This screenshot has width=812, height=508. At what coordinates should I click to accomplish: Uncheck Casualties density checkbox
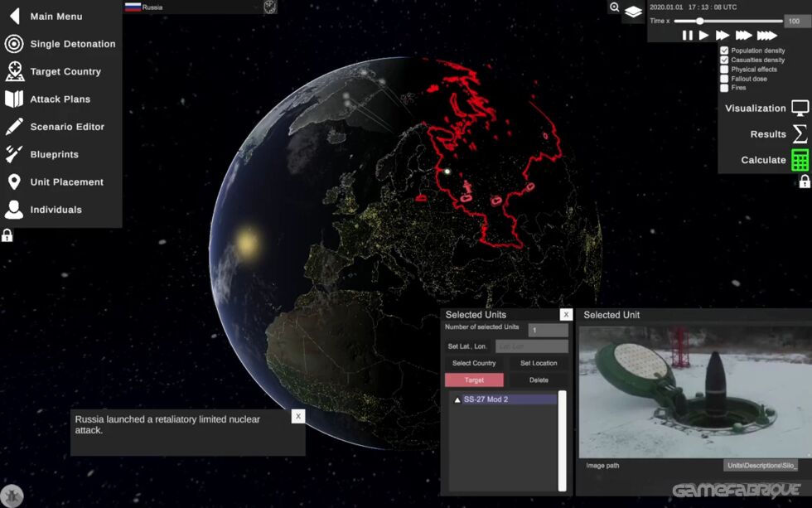(724, 60)
